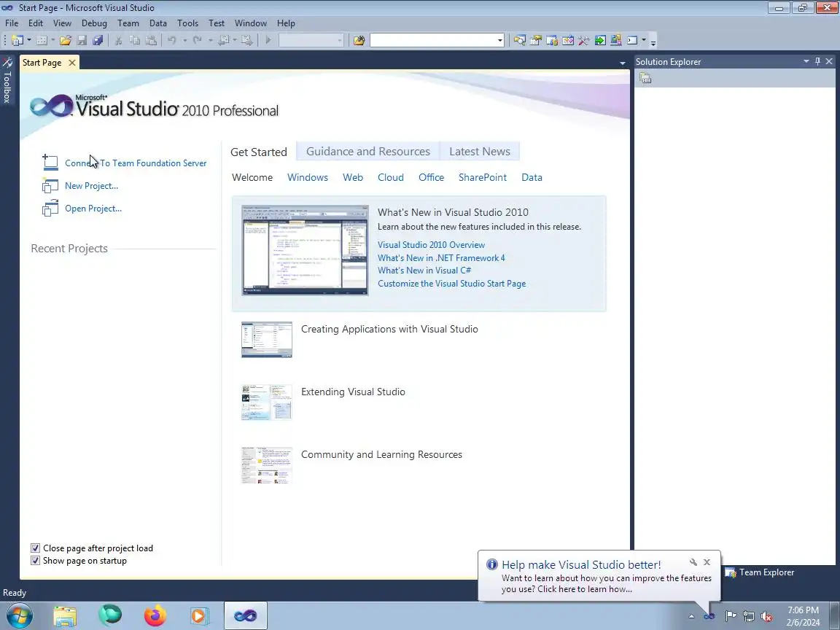
Task: Select the Windows subtab on Start Page
Action: tap(308, 177)
